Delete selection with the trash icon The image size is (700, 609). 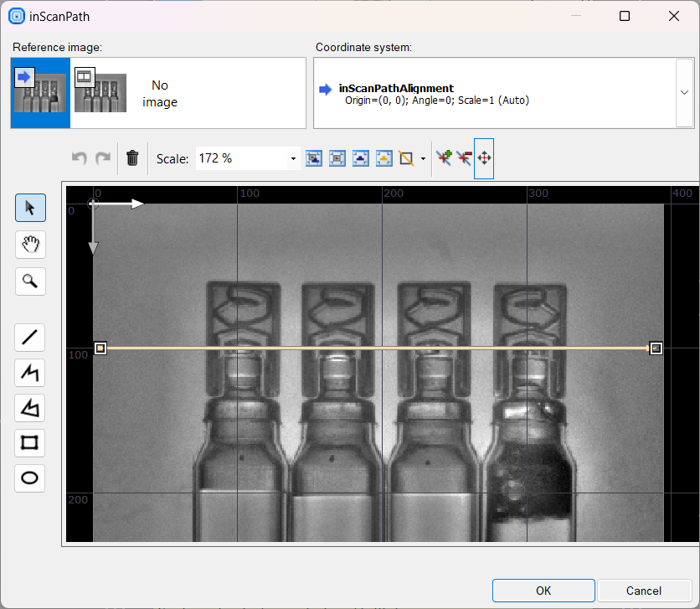[132, 157]
